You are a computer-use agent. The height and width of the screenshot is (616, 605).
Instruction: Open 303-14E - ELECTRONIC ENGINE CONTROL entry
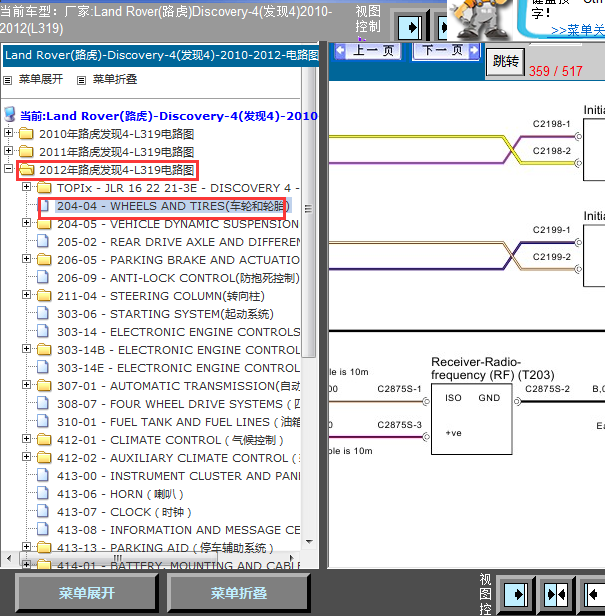point(179,368)
